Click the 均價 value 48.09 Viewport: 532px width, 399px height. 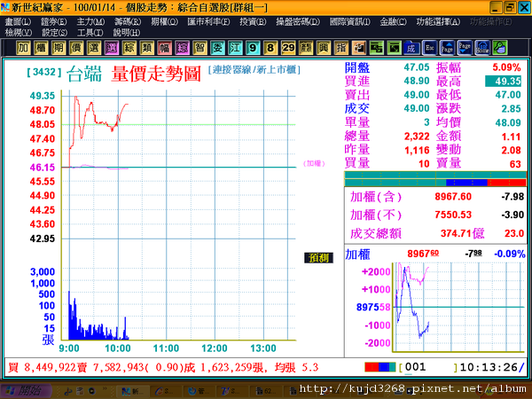(508, 123)
